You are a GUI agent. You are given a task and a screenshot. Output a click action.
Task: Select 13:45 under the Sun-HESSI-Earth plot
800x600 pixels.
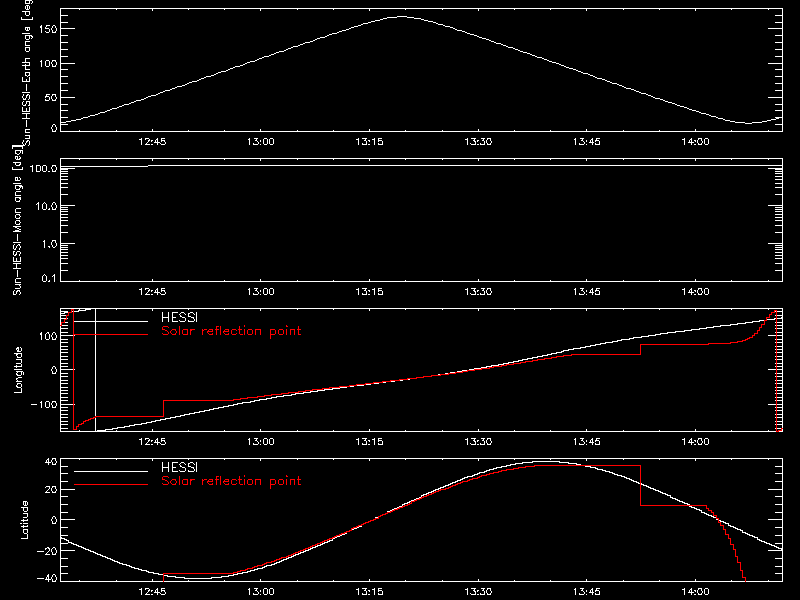pos(587,142)
